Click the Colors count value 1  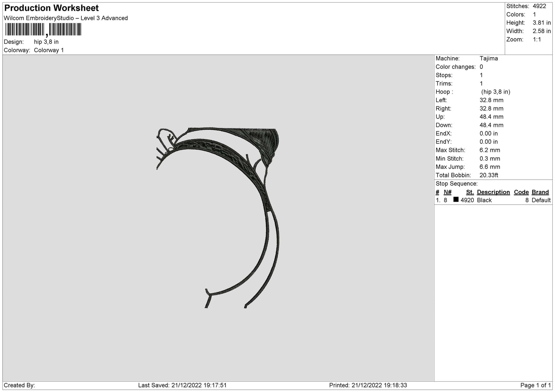(x=534, y=15)
